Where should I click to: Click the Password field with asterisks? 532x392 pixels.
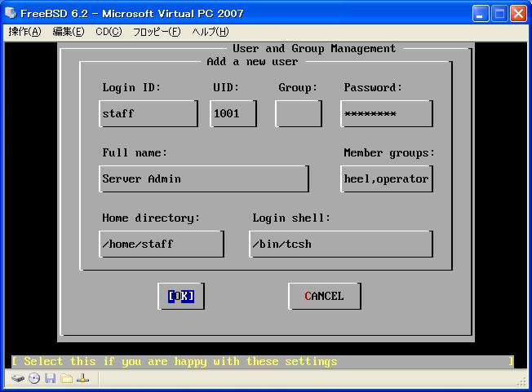[x=387, y=113]
